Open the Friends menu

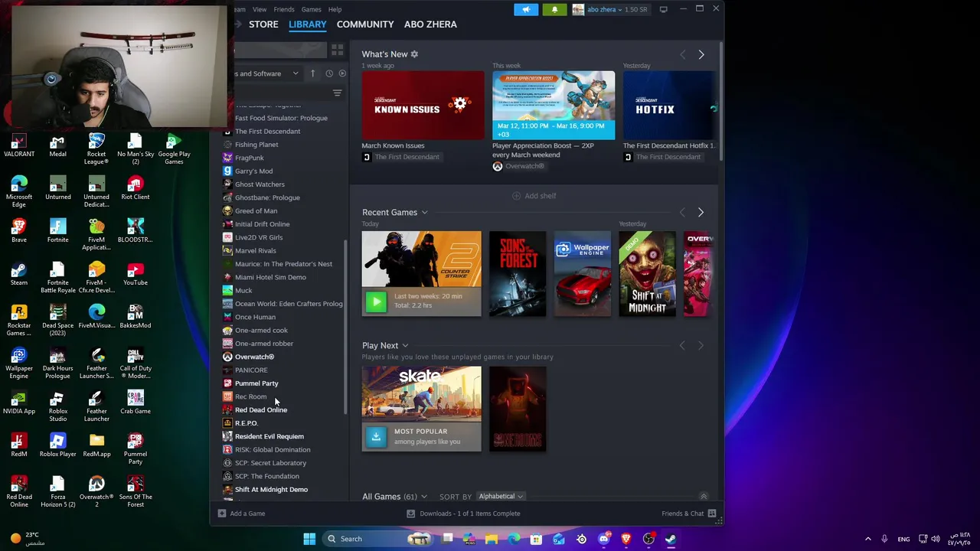click(284, 9)
